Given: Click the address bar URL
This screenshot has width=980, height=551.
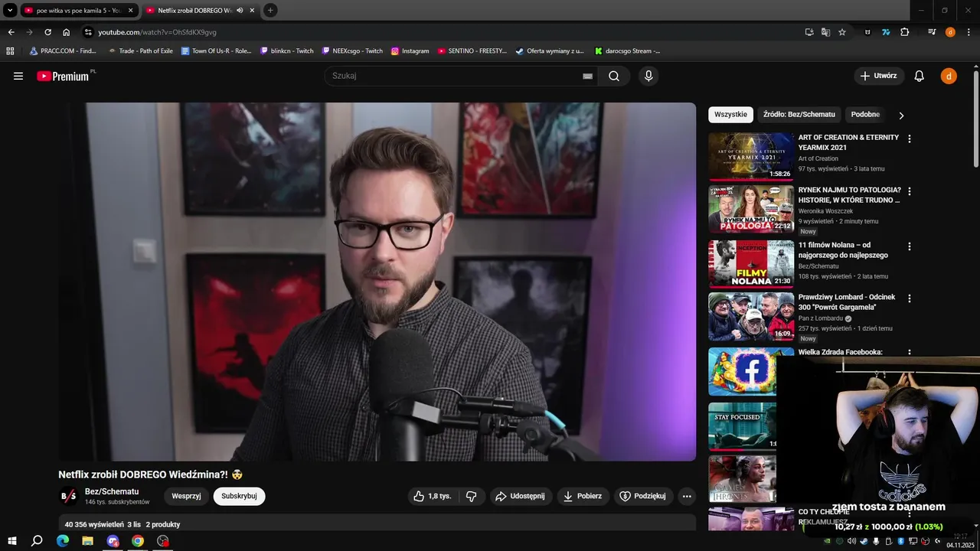Looking at the screenshot, I should (x=157, y=32).
